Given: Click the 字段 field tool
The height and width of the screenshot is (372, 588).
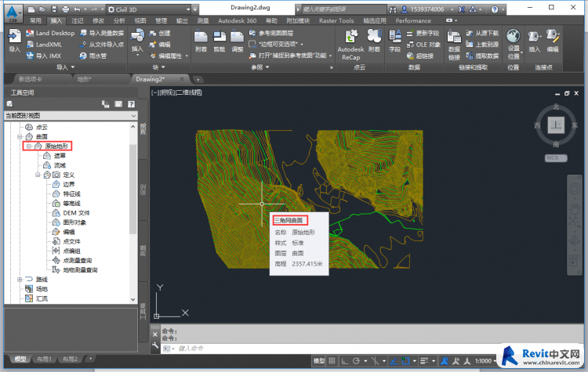Looking at the screenshot, I should click(x=395, y=42).
